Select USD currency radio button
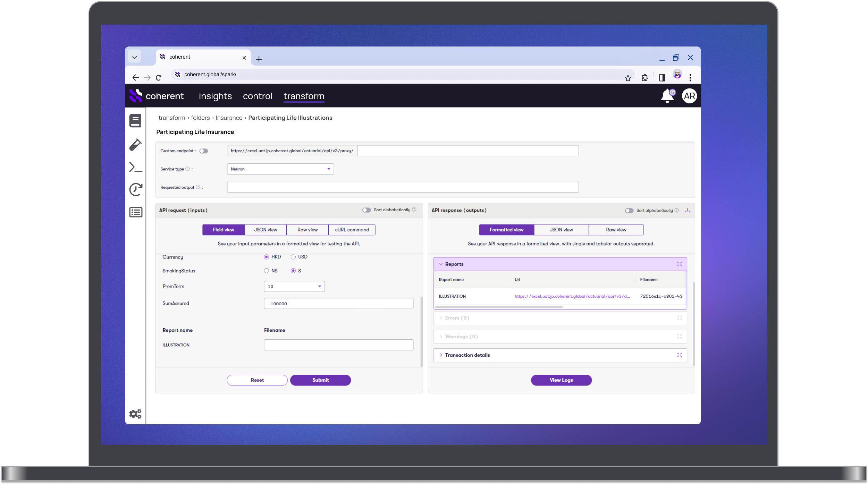The width and height of the screenshot is (868, 484). (293, 257)
